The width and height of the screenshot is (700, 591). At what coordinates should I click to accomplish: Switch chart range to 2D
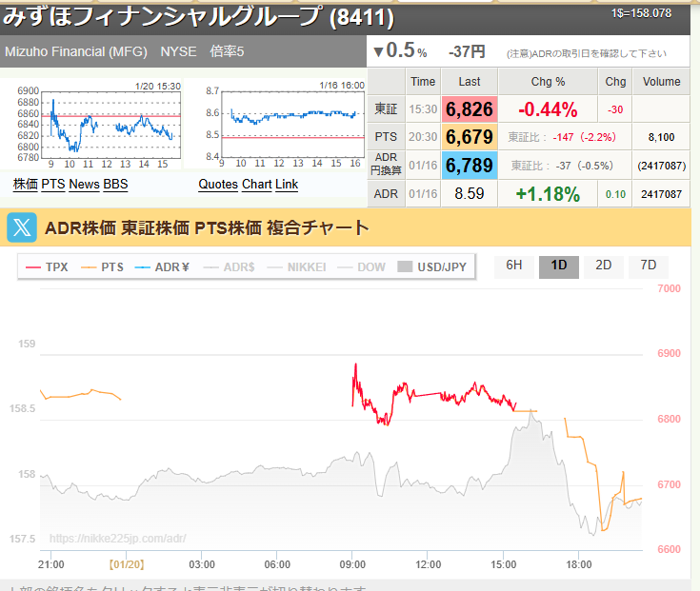pyautogui.click(x=603, y=266)
